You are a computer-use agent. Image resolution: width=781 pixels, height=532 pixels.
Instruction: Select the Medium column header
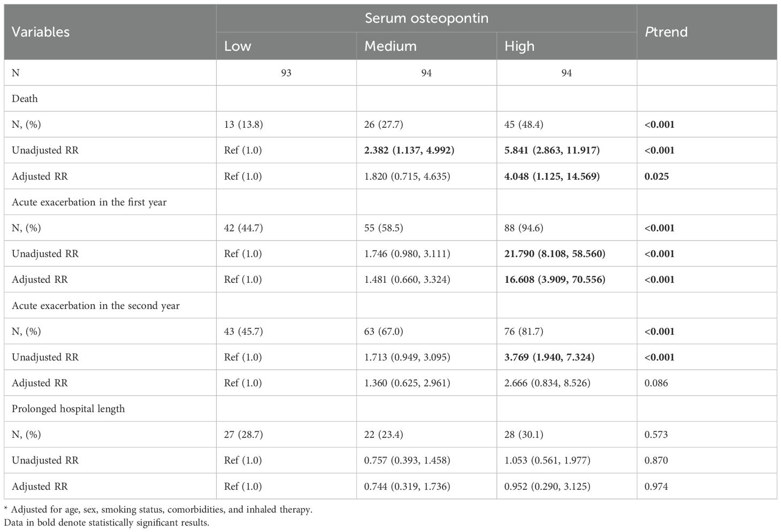(x=391, y=46)
